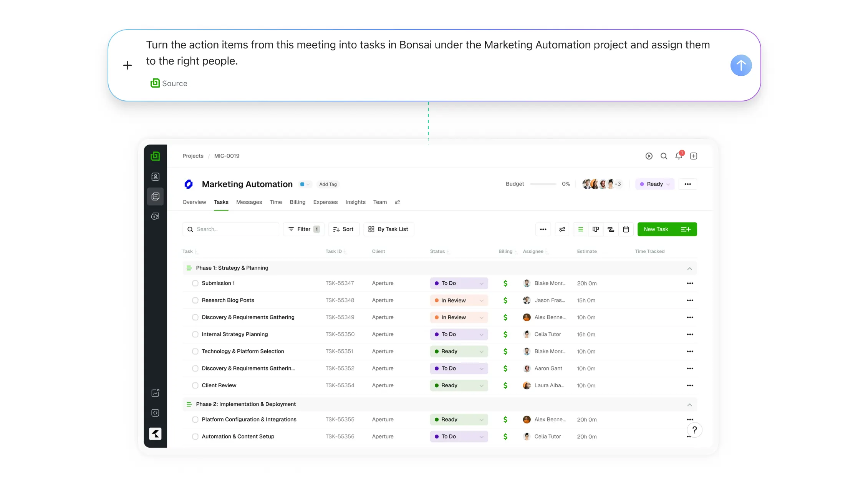
Task: Open the Billing tab
Action: 298,202
